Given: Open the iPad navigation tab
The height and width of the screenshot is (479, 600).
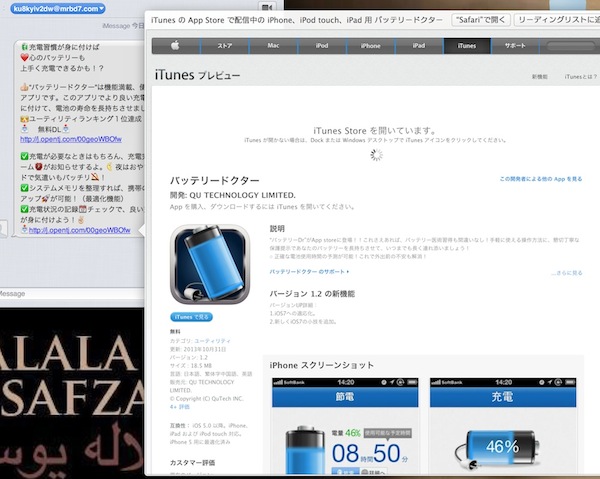Looking at the screenshot, I should (x=419, y=46).
